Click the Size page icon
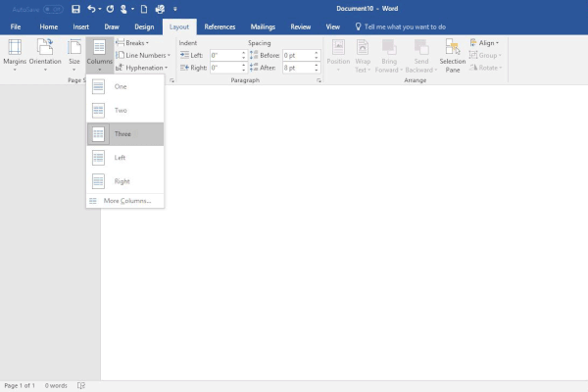 (x=74, y=49)
